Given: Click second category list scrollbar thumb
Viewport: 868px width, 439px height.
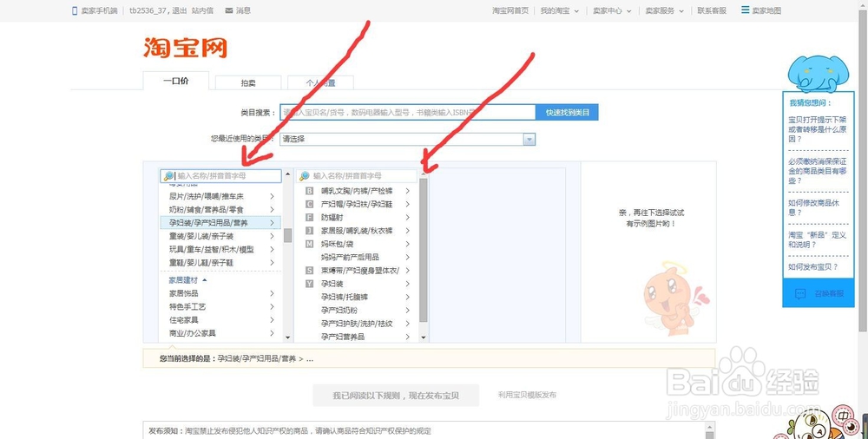Looking at the screenshot, I should 424,250.
